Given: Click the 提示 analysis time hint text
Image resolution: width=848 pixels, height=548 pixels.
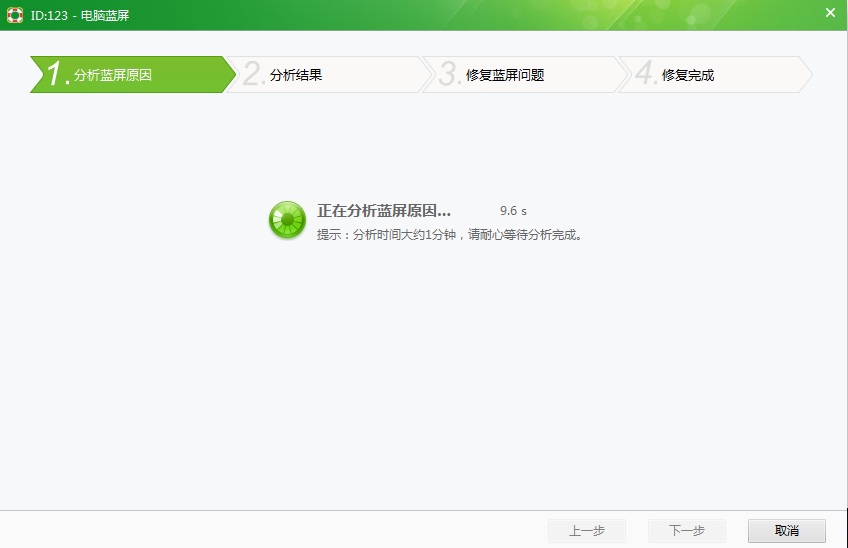Looking at the screenshot, I should pos(449,235).
